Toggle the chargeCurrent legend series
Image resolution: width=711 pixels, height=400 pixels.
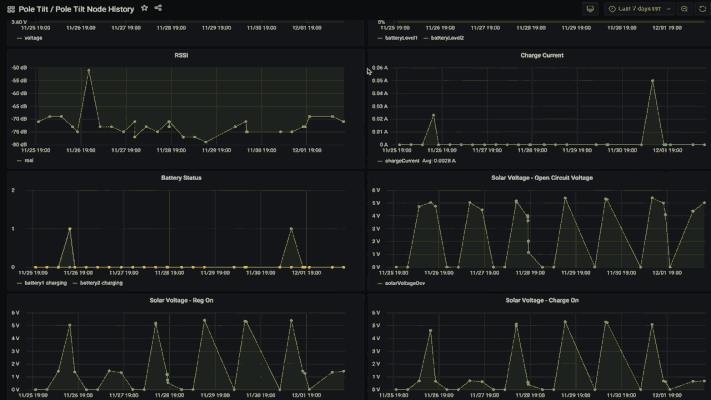pos(402,161)
